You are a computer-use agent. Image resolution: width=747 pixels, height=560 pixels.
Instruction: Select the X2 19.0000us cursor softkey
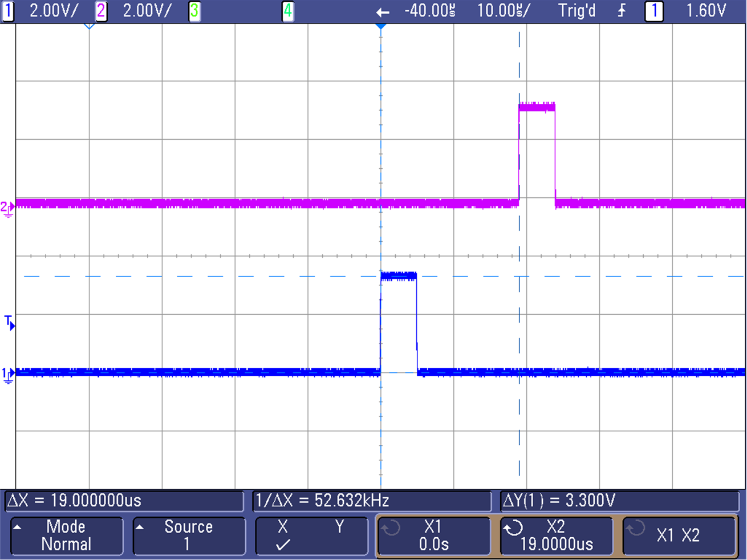pos(556,535)
